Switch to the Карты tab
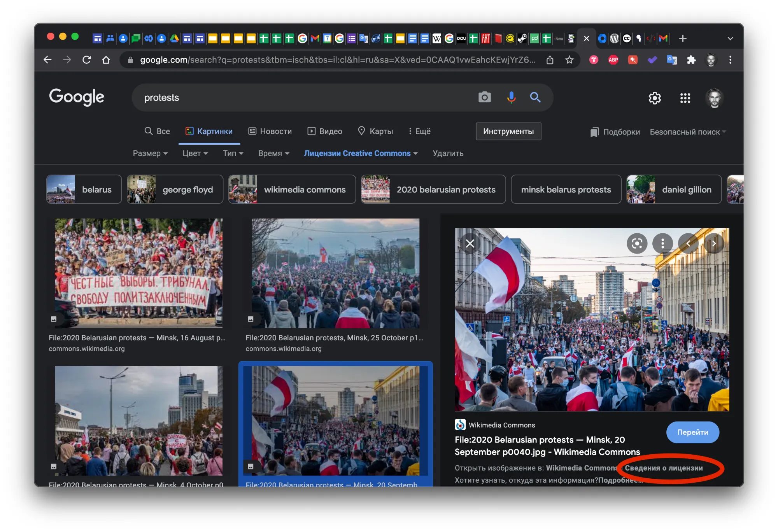 click(x=375, y=131)
